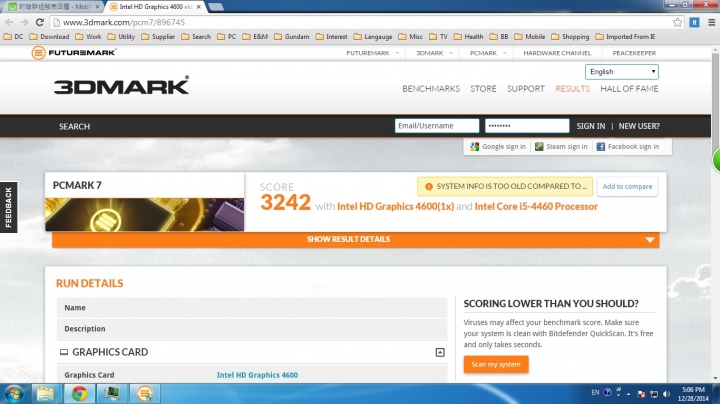This screenshot has width=720, height=404.
Task: Open the DC bookmarks folder
Action: click(x=13, y=37)
